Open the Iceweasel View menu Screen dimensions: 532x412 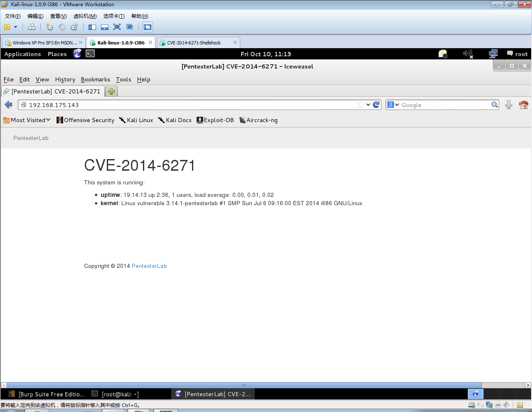(42, 79)
